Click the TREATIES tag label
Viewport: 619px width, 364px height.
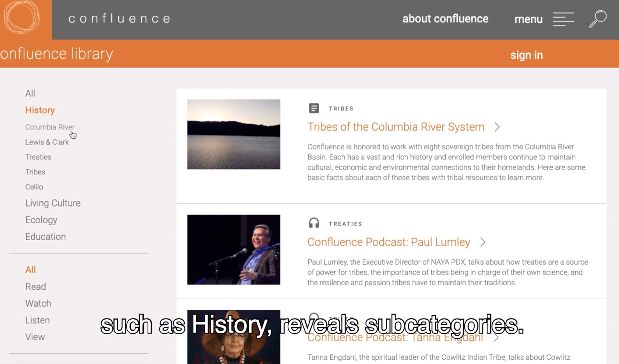click(x=345, y=224)
